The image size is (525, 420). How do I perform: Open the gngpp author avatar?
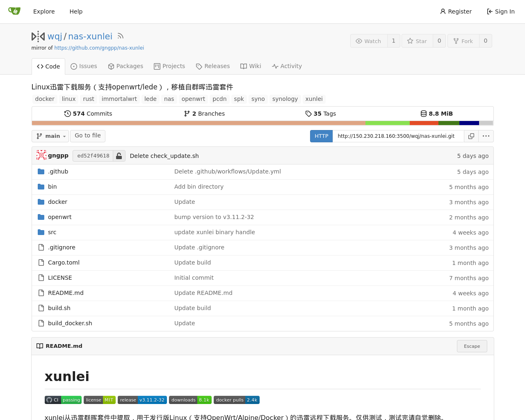(41, 155)
